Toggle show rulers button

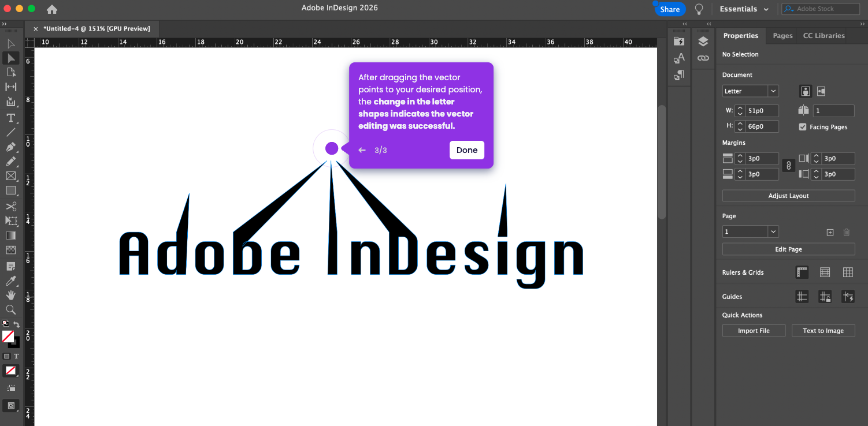pos(802,272)
